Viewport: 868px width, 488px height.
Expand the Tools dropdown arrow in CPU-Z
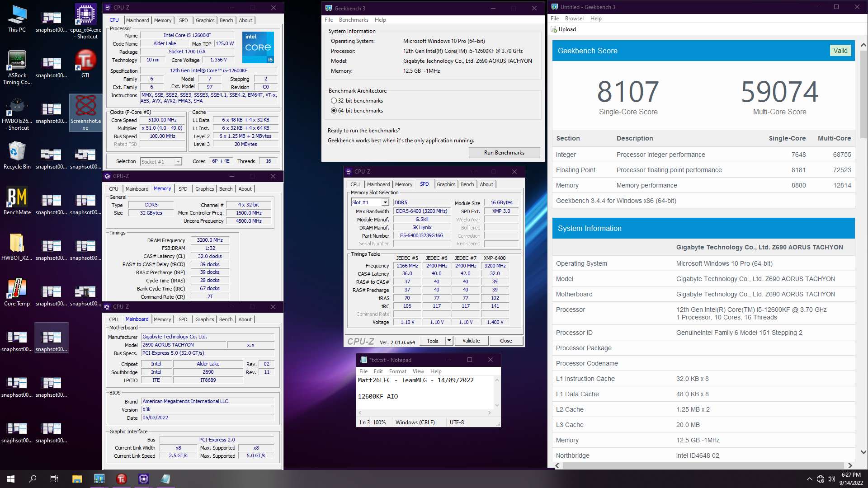click(x=449, y=341)
